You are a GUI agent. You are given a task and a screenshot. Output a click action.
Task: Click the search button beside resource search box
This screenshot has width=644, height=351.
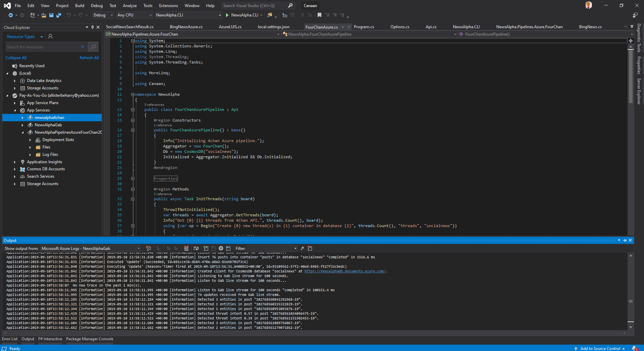[x=93, y=47]
